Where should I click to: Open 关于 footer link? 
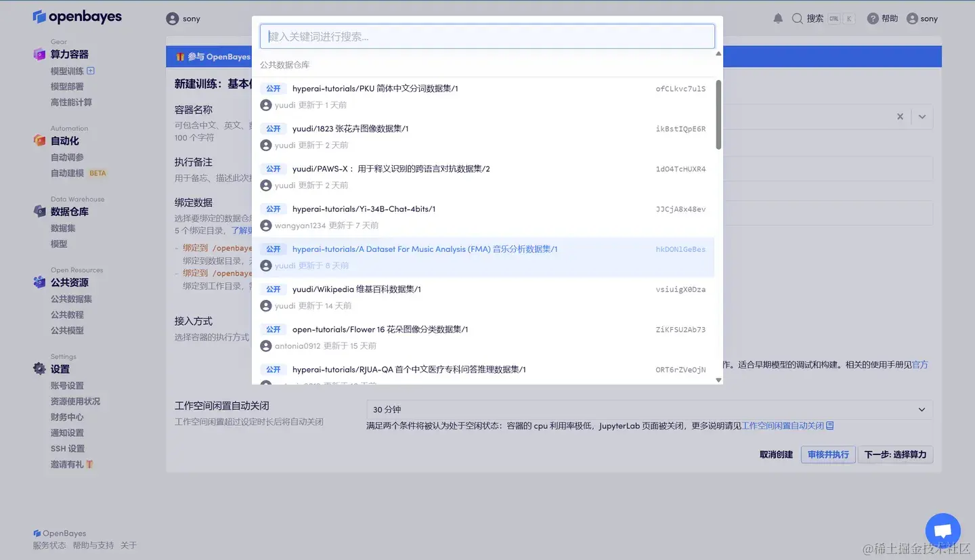coord(129,545)
